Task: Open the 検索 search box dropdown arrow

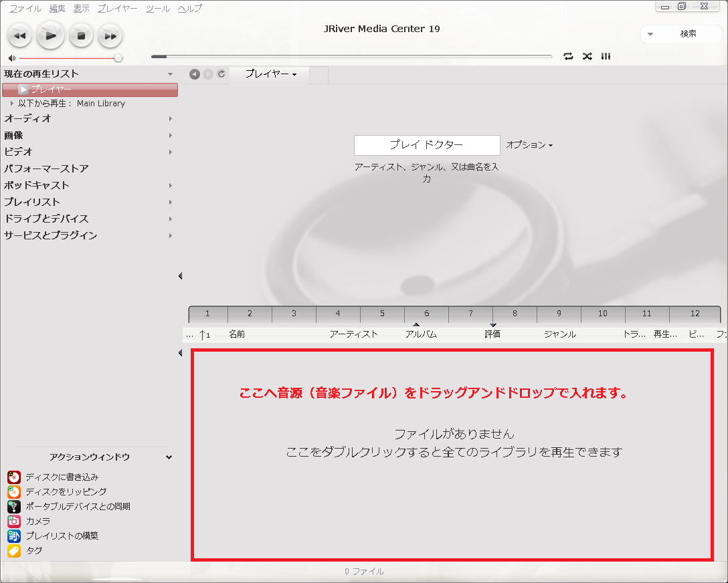Action: coord(650,34)
